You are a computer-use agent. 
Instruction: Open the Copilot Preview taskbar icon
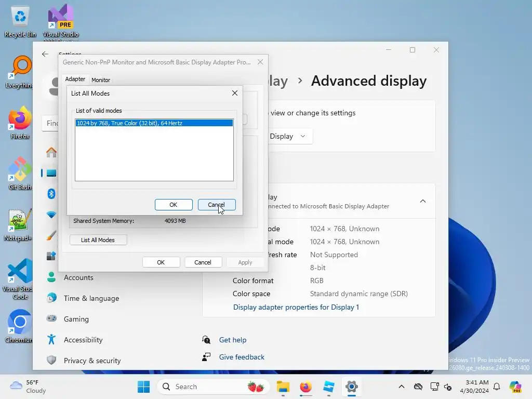click(515, 387)
